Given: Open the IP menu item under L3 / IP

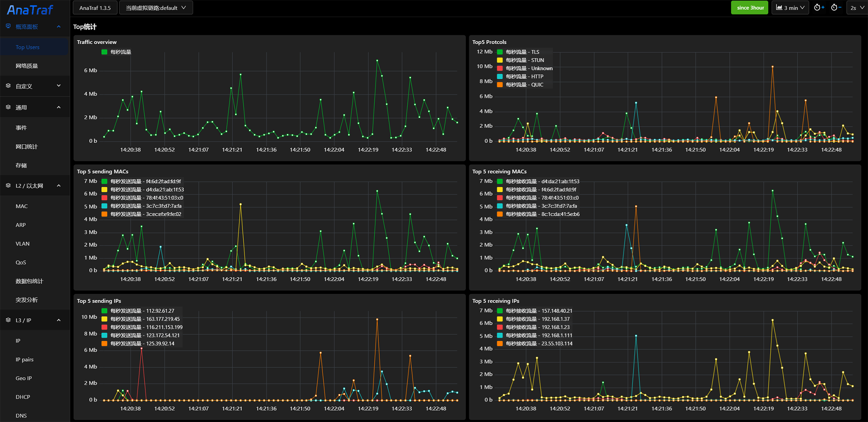Looking at the screenshot, I should click(35, 341).
